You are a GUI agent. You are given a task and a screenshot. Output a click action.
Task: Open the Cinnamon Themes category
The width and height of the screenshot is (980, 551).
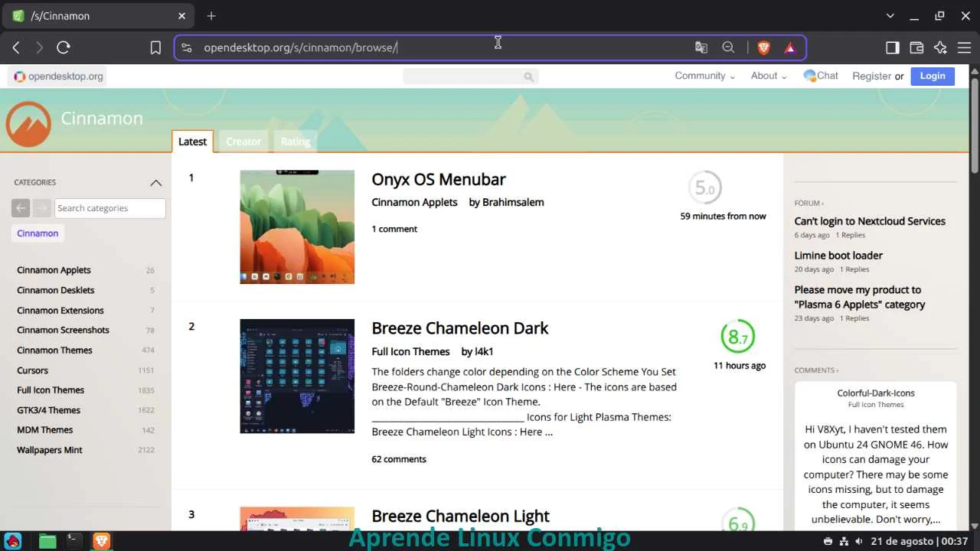tap(54, 350)
